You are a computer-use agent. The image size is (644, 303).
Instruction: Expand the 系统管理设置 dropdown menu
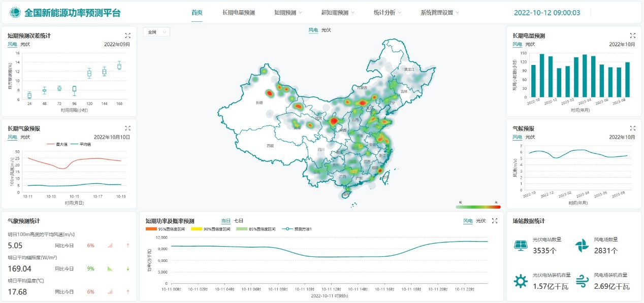pos(440,13)
